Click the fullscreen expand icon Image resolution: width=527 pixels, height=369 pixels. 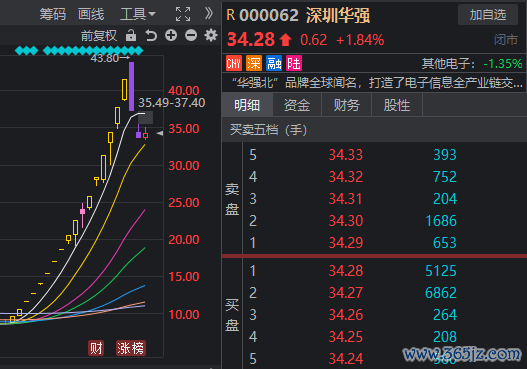coord(183,14)
